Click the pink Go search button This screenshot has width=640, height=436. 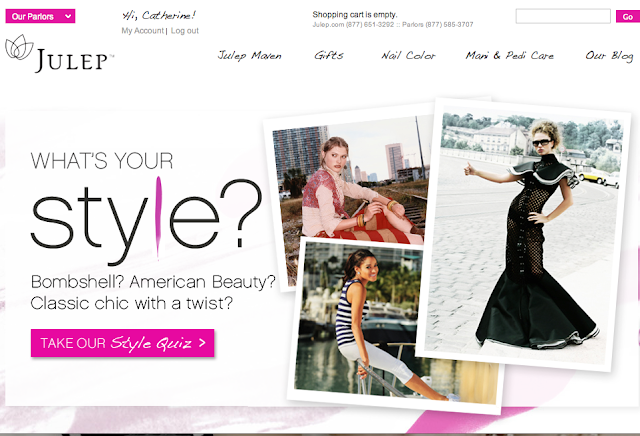628,17
